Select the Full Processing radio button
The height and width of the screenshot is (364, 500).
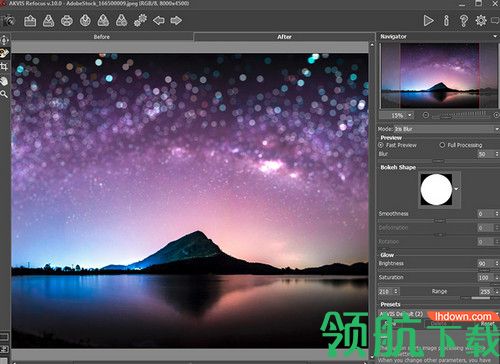[442, 145]
